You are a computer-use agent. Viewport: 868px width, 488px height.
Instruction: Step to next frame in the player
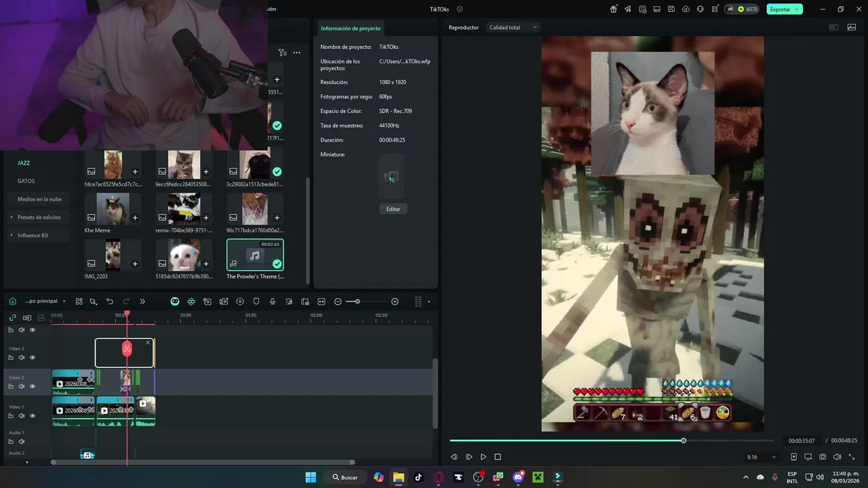[469, 457]
